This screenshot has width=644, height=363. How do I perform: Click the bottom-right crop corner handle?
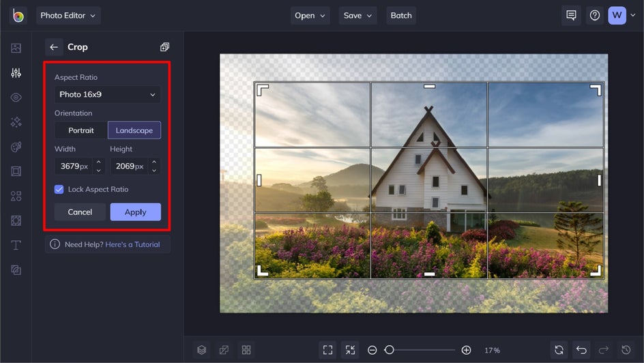(x=596, y=271)
